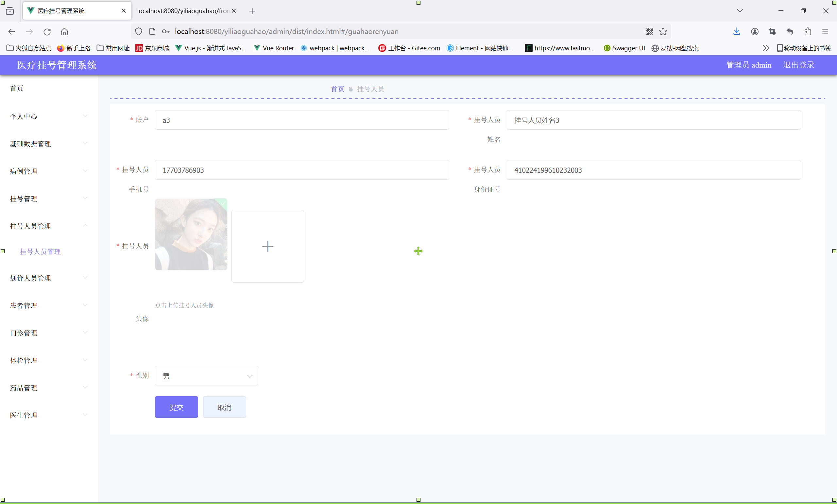The height and width of the screenshot is (504, 837).
Task: Click the screenshot crop icon in toolbar
Action: (x=772, y=32)
